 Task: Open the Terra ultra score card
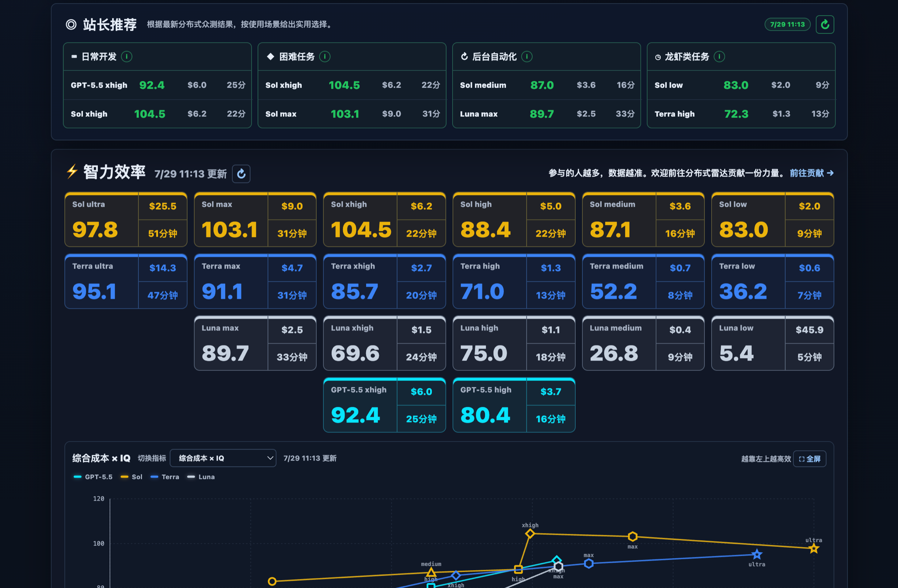tap(126, 281)
